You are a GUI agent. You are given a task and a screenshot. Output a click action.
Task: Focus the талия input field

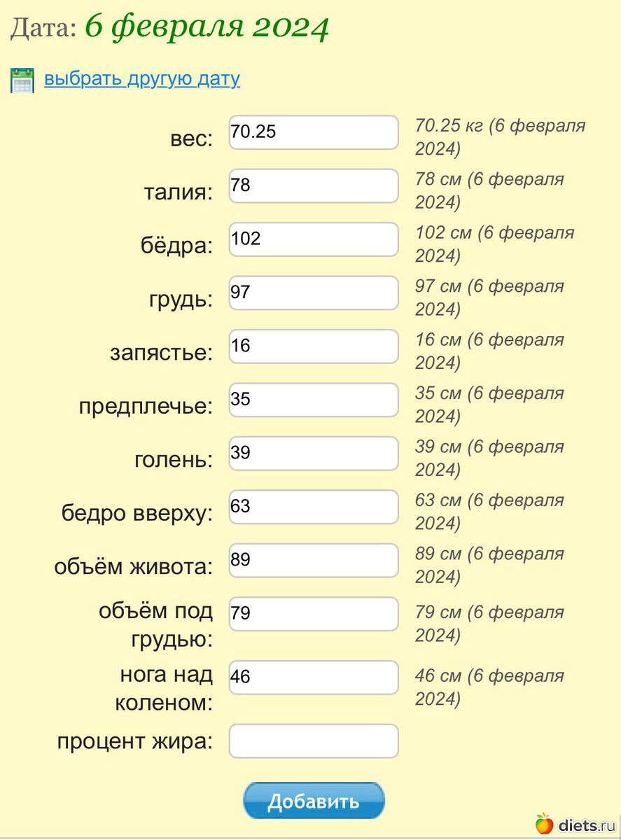[x=314, y=186]
